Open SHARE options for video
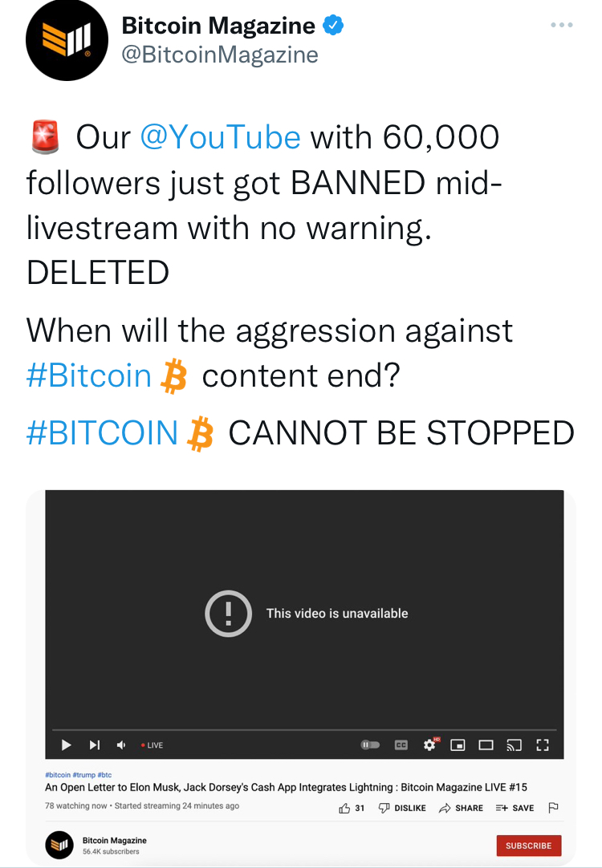 coord(461,808)
